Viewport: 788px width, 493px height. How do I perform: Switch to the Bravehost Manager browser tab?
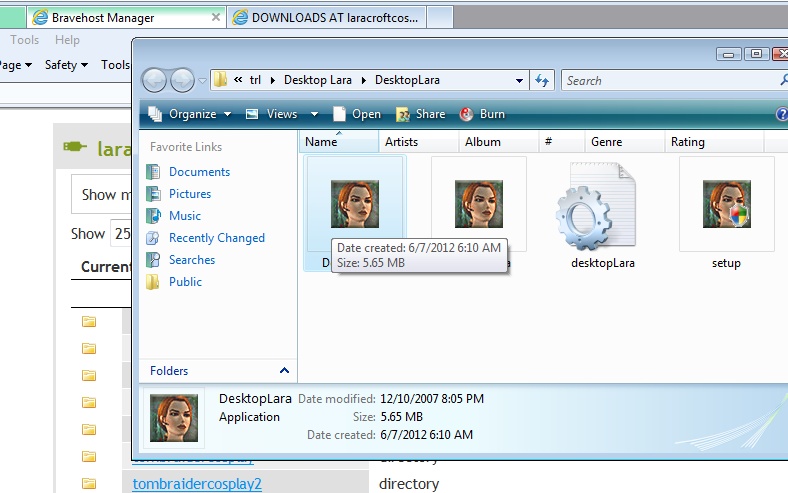pyautogui.click(x=126, y=18)
